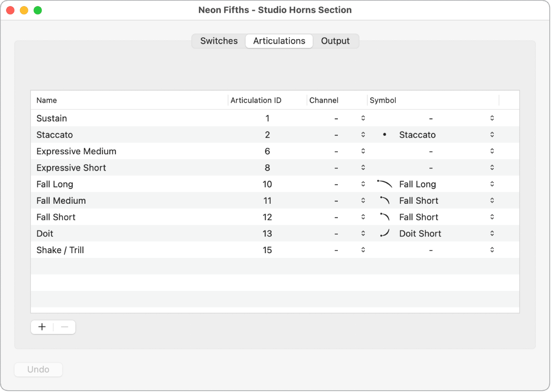Click the plus icon to add articulation

pos(42,327)
